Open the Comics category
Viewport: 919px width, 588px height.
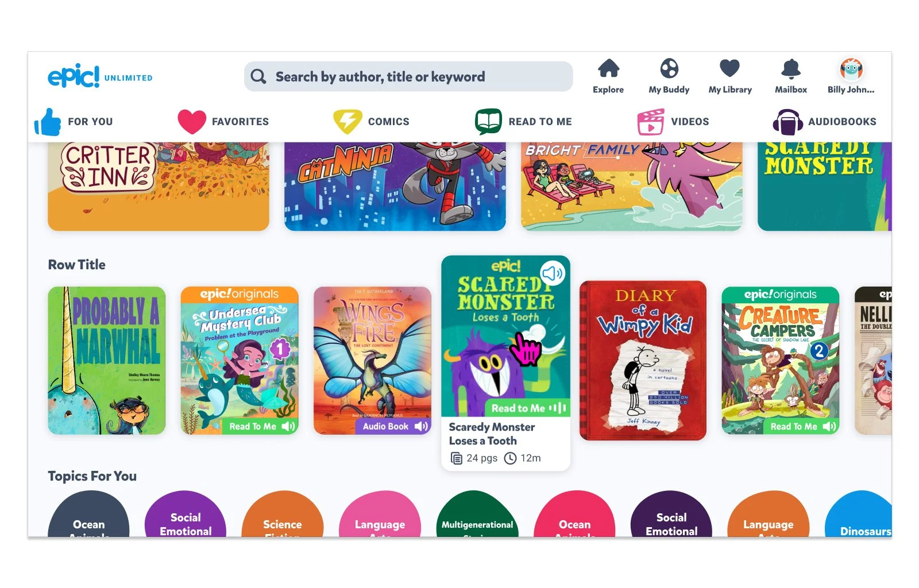pyautogui.click(x=371, y=122)
